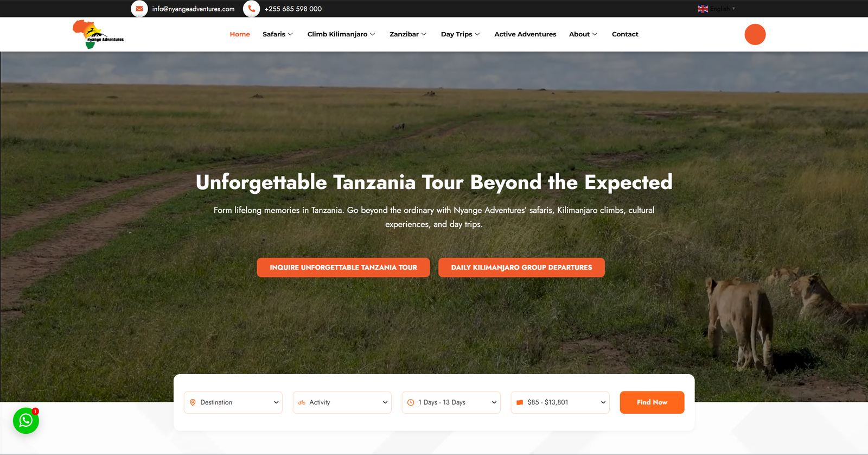The width and height of the screenshot is (868, 455).
Task: Click the info@nyangeadventures.com email link
Action: click(193, 9)
